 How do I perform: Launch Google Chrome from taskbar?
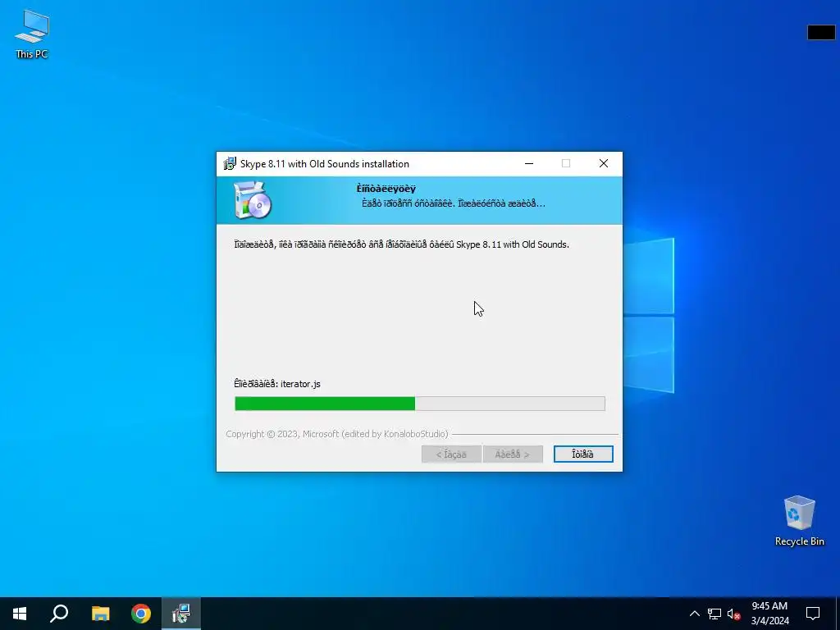[x=141, y=614]
